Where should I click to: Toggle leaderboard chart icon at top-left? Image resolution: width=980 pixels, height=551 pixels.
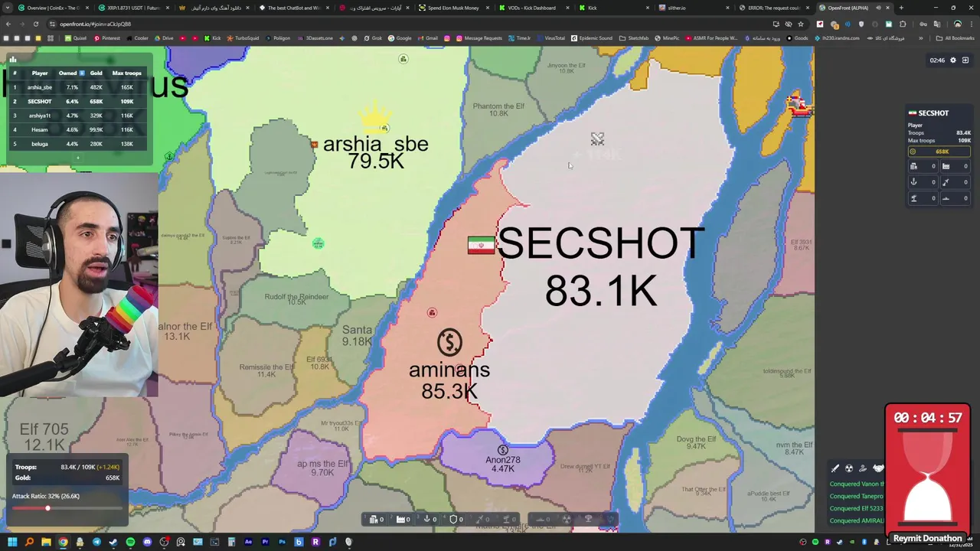[x=12, y=59]
